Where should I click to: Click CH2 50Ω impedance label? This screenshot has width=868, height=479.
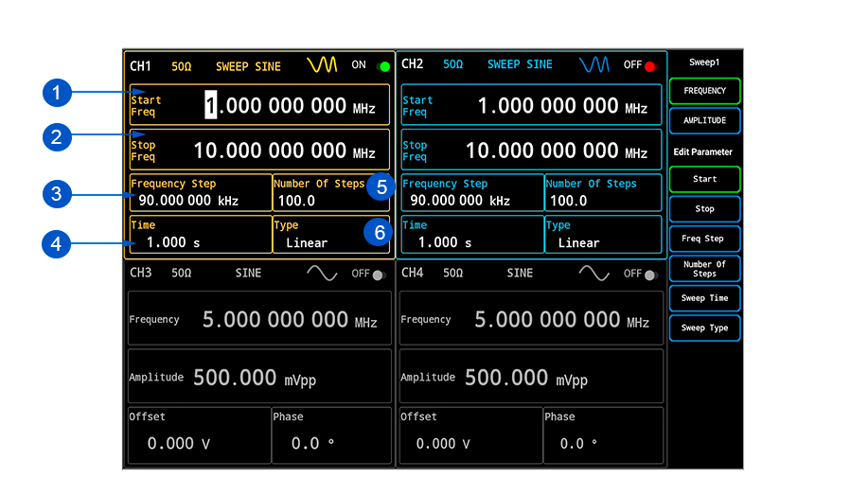[453, 64]
